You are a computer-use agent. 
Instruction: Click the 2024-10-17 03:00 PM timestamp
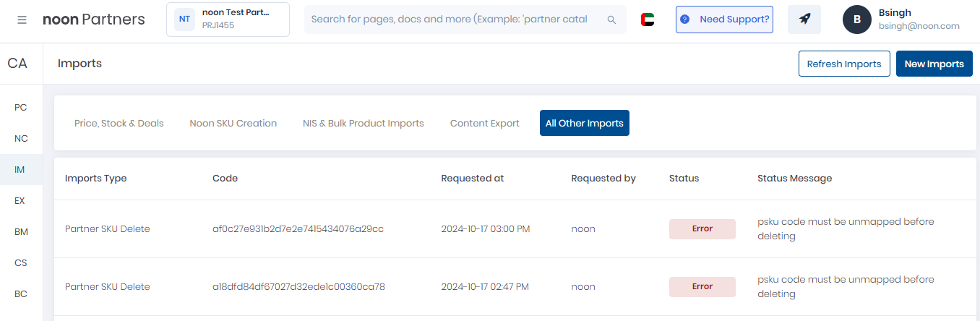486,228
